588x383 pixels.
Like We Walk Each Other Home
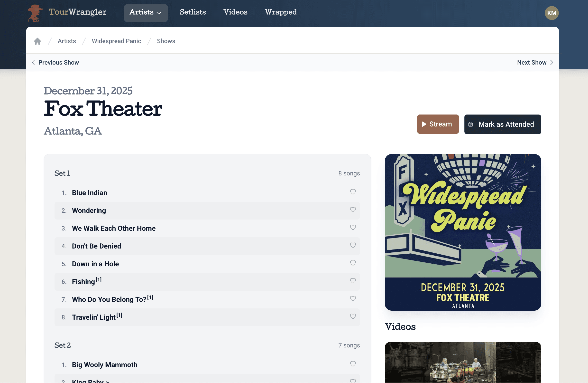(353, 228)
